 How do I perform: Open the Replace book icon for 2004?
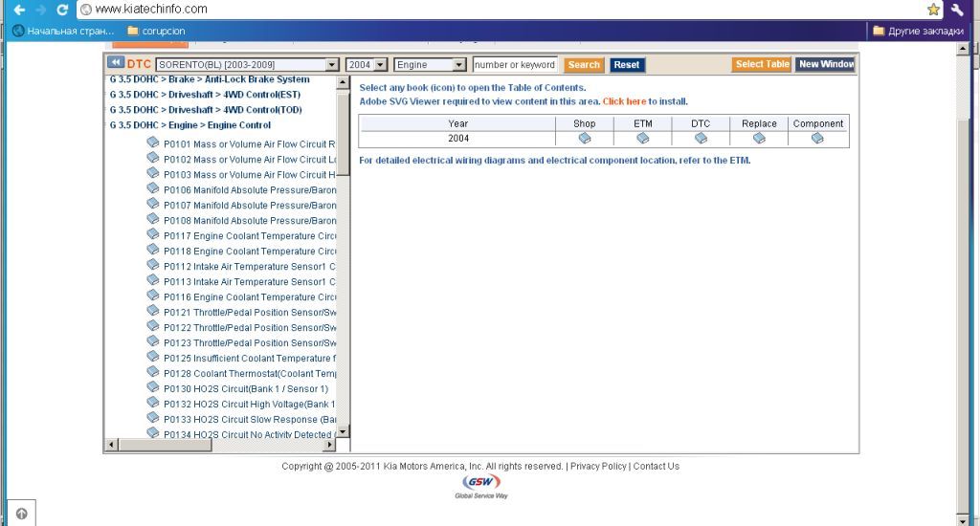click(759, 138)
